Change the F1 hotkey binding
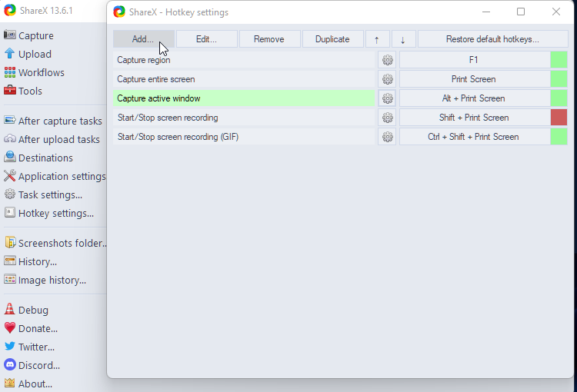577x392 pixels. point(475,60)
